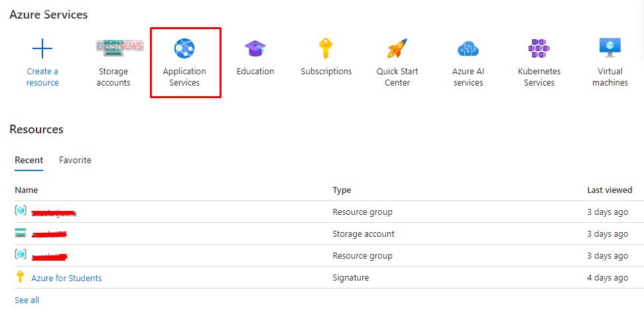
Task: Open the Azure for Students link
Action: click(66, 278)
